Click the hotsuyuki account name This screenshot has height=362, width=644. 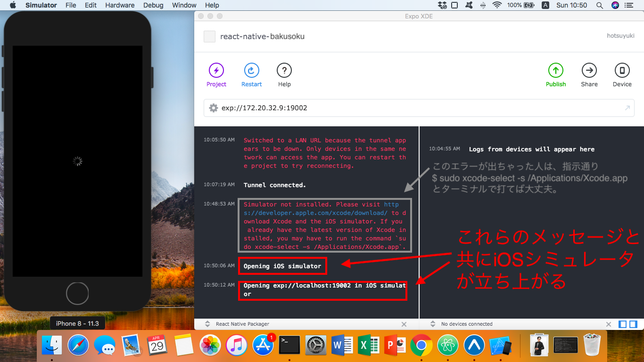coord(620,36)
